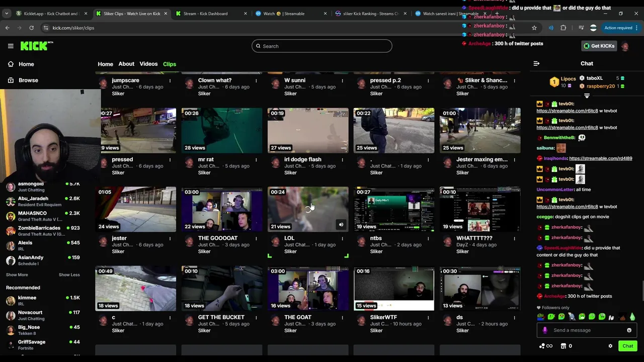Open Iraqihonda's streamable link in chat
Screen dimensions: 644x362
pos(601,158)
